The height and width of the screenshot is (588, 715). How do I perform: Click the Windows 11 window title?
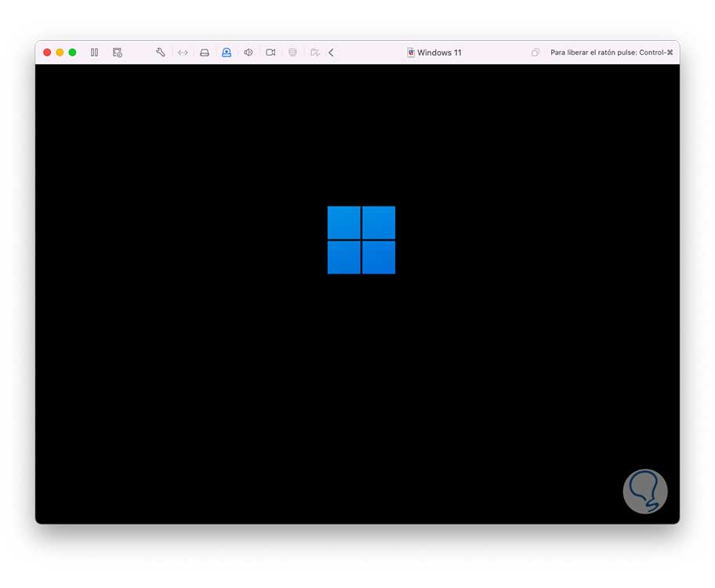[439, 53]
